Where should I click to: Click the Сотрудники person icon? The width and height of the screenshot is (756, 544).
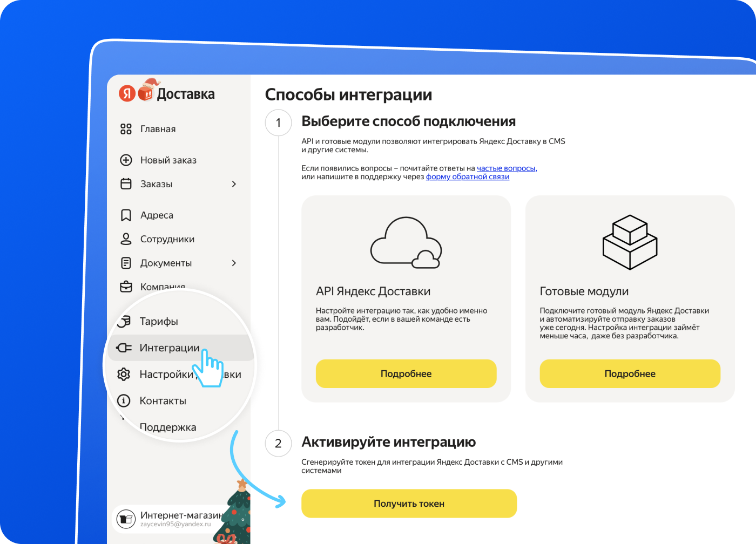pos(126,239)
